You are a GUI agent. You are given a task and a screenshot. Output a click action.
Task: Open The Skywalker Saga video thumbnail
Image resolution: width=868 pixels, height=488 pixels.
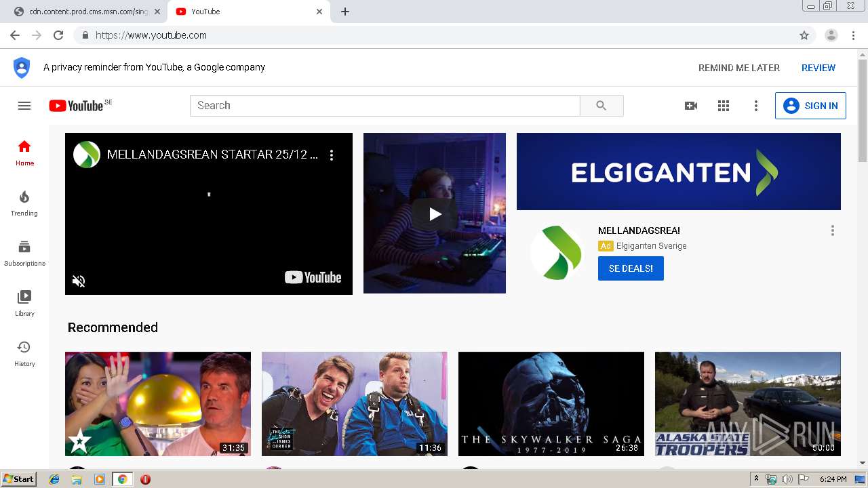click(551, 404)
